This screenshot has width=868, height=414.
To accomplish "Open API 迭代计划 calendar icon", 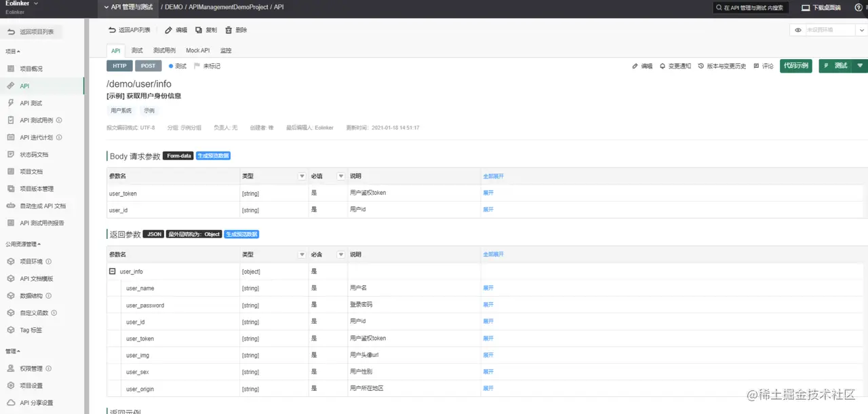I will point(10,137).
